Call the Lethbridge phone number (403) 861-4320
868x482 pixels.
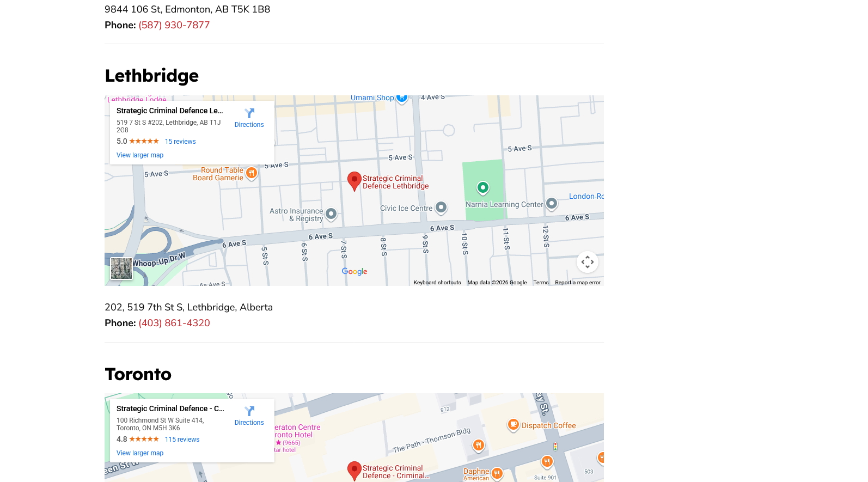pos(174,323)
